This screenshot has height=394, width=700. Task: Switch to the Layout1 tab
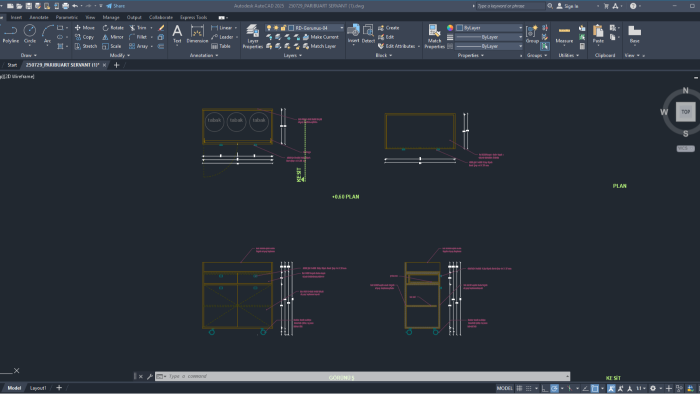(x=38, y=388)
